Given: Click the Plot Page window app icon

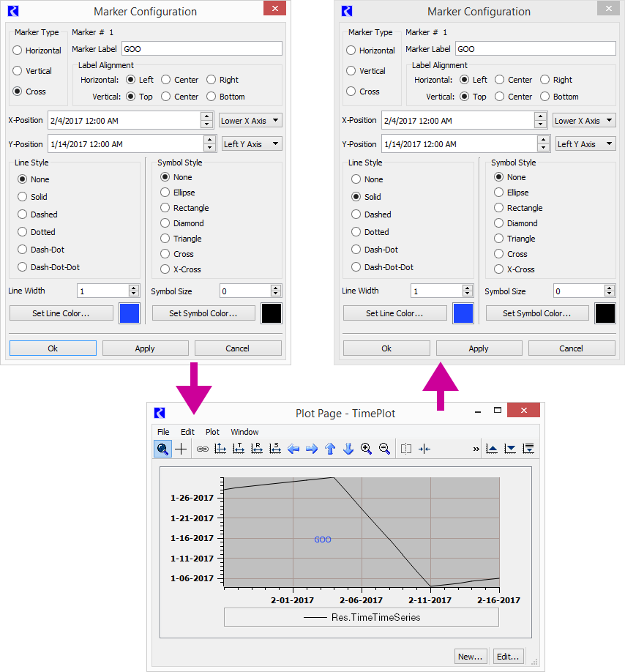Looking at the screenshot, I should tap(160, 413).
